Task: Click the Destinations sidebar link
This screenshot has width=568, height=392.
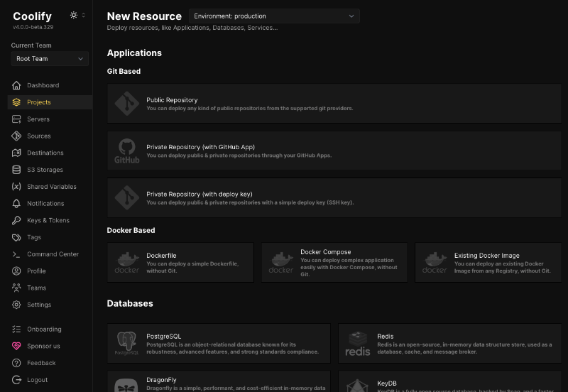Action: [x=50, y=153]
